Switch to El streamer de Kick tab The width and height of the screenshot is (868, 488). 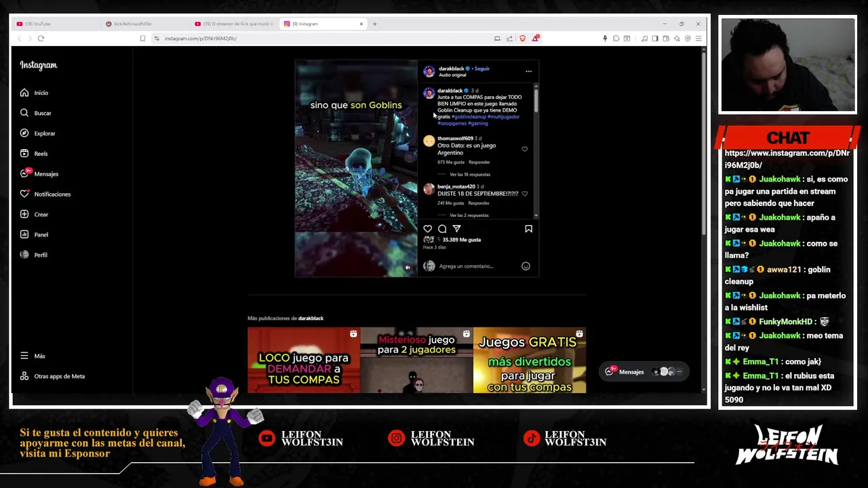coord(235,24)
